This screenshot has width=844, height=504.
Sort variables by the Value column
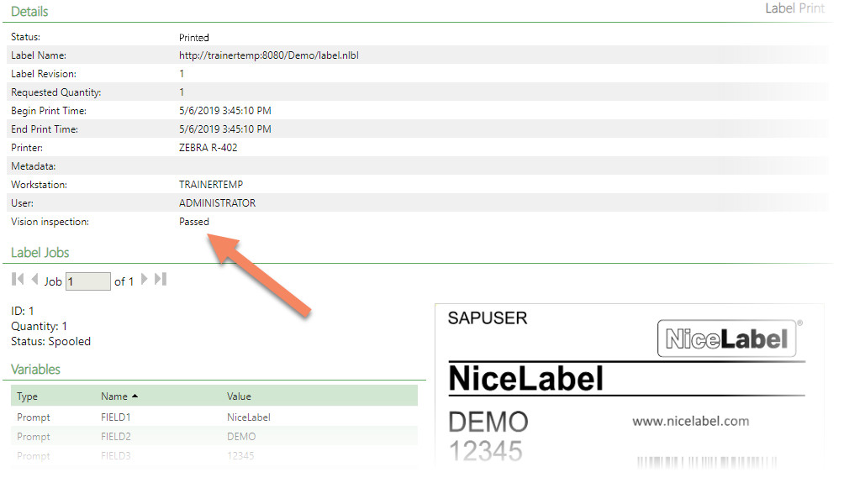239,396
